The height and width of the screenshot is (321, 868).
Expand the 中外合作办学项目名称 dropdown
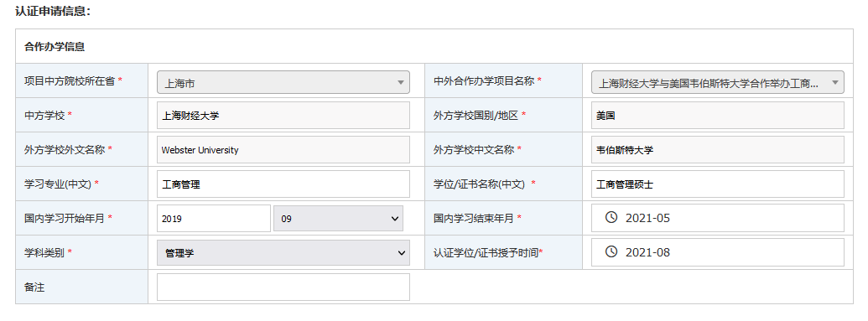[717, 82]
